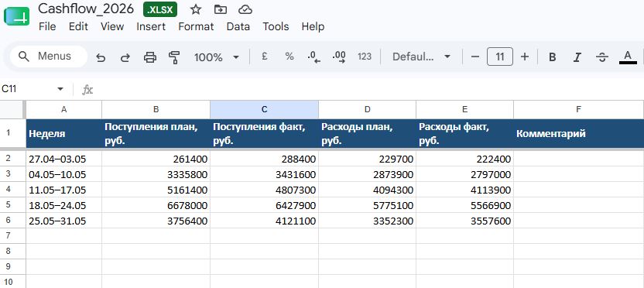This screenshot has height=288, width=644.
Task: Click the formula bar fx area
Action: point(87,90)
